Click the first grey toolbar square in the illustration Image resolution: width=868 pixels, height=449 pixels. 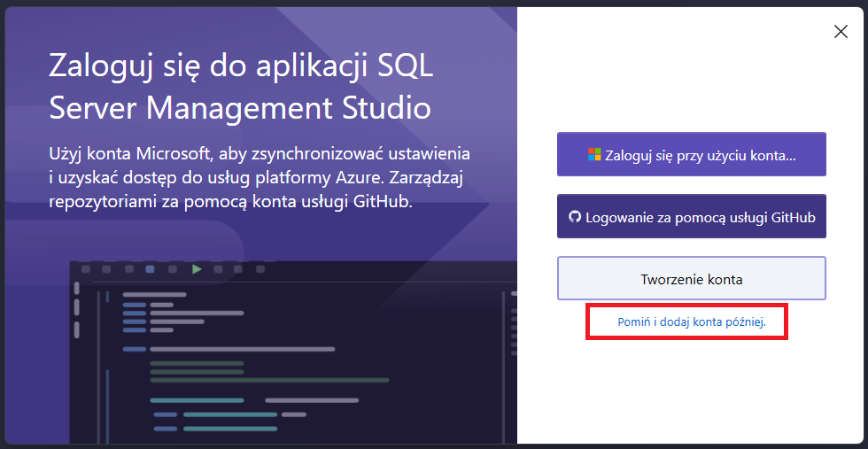pos(86,268)
